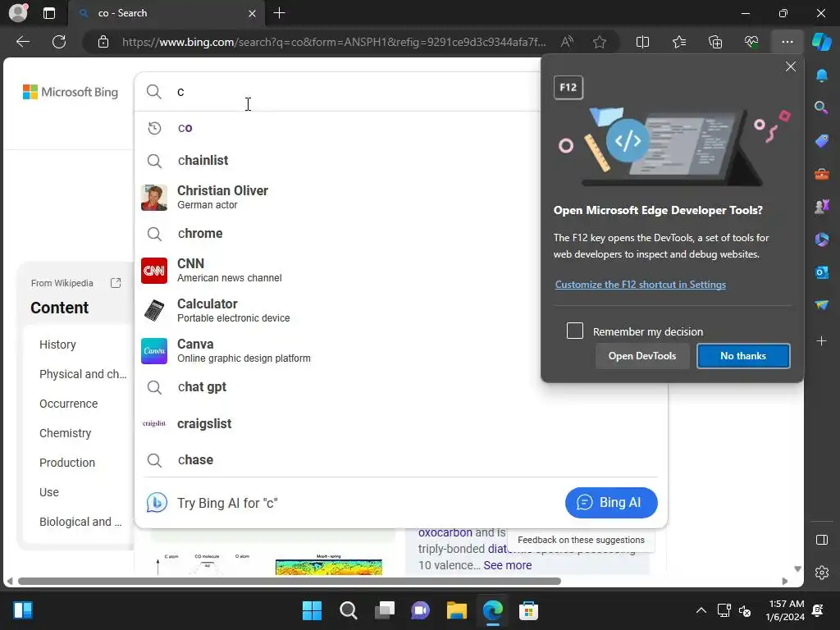Open Outlook icon in sidebar
Image resolution: width=840 pixels, height=630 pixels.
pyautogui.click(x=822, y=272)
